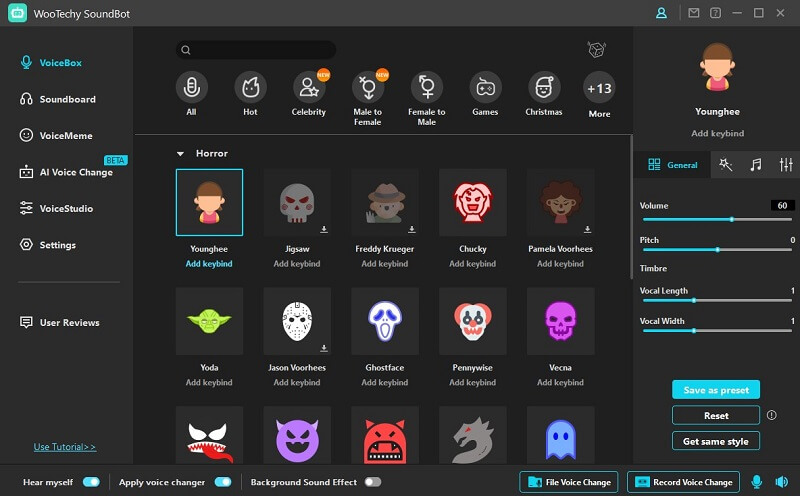The height and width of the screenshot is (496, 800).
Task: Select the Games category
Action: (485, 88)
